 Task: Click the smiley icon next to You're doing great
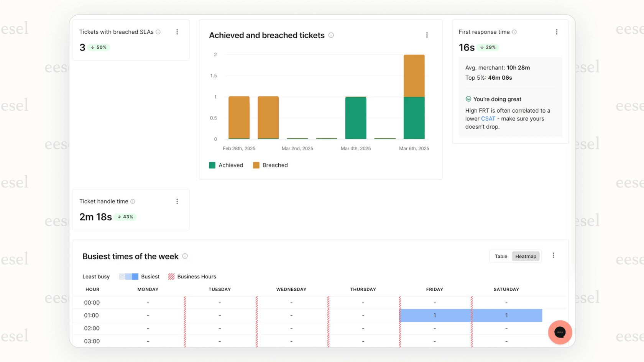click(x=468, y=99)
